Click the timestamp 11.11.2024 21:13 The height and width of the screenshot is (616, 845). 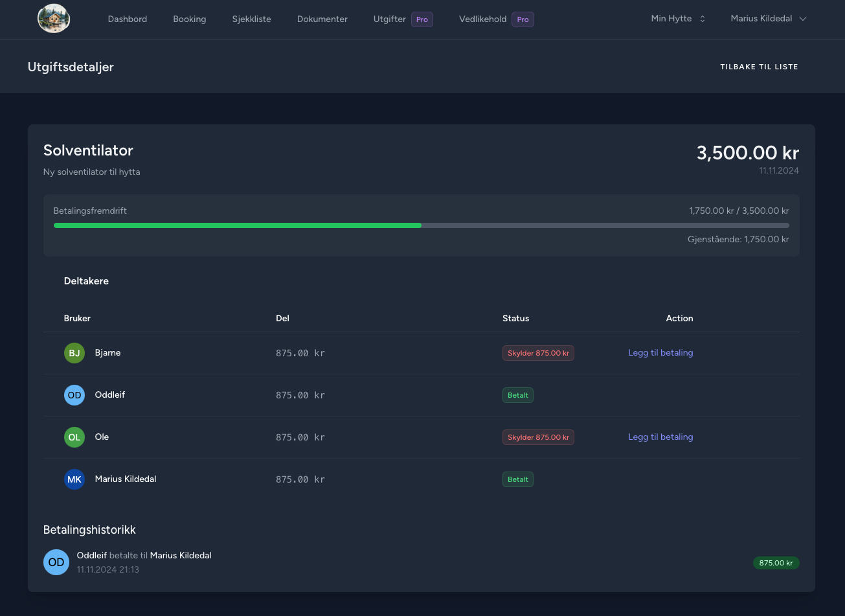(108, 570)
